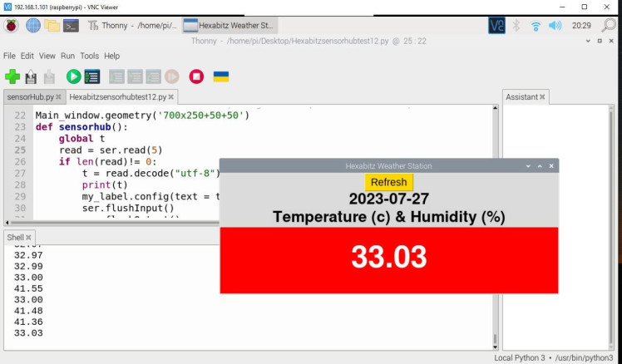Close the Shell panel tab
This screenshot has height=364, width=622.
(28, 238)
